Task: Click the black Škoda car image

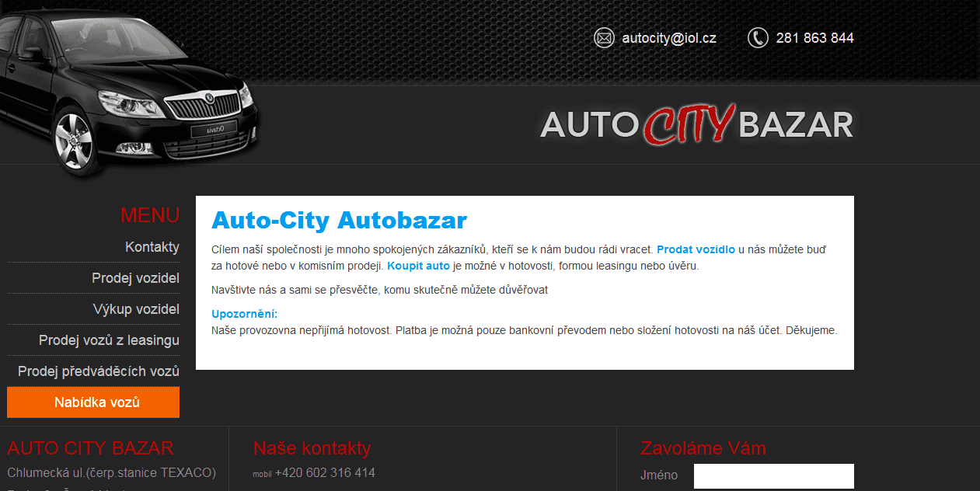Action: point(129,86)
